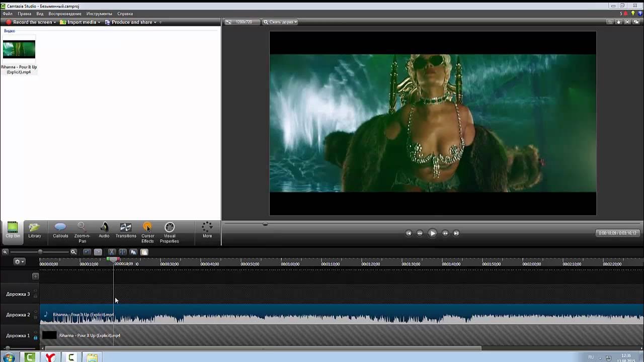
Task: Open the Справка menu
Action: tap(125, 14)
